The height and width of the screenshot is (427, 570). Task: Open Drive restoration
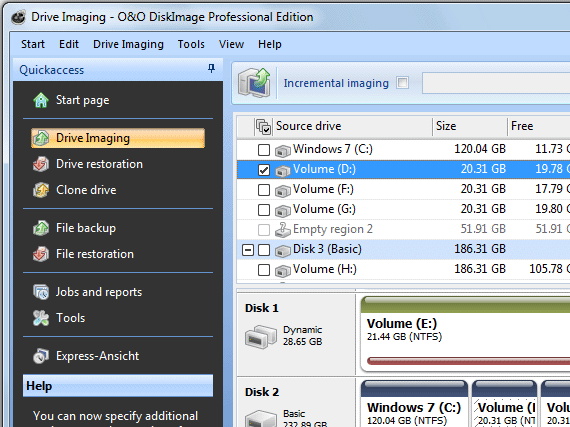pos(99,164)
